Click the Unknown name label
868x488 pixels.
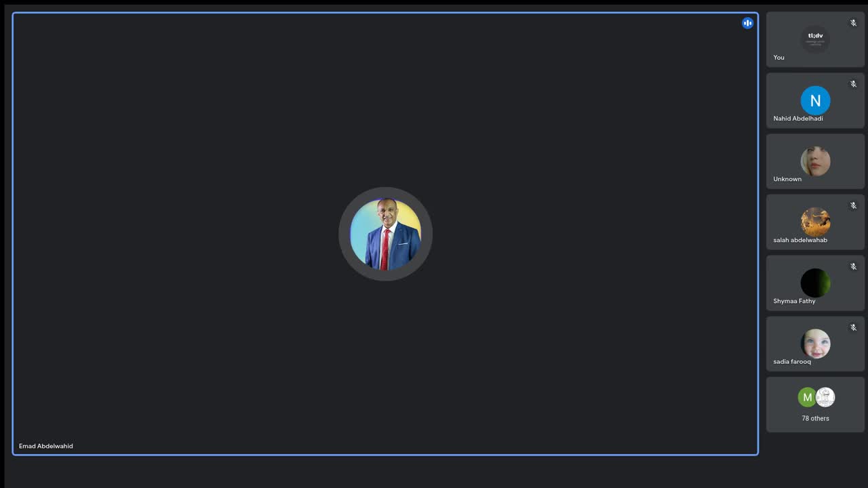point(787,179)
